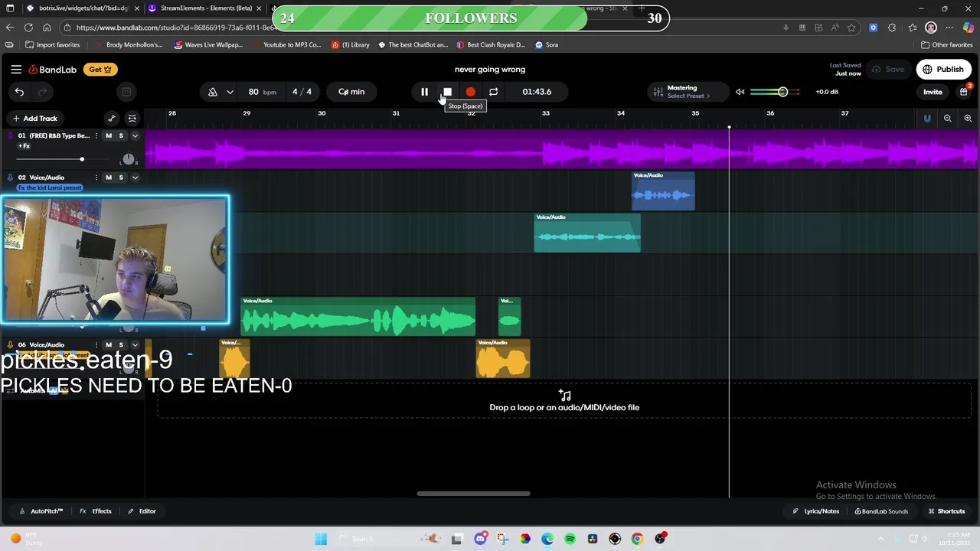
Task: Select the blue Voice/Audio clip at bar 34
Action: click(x=663, y=191)
